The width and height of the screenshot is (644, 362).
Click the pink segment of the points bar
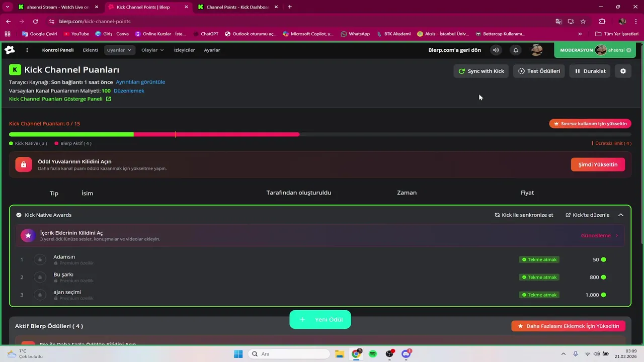(x=216, y=134)
